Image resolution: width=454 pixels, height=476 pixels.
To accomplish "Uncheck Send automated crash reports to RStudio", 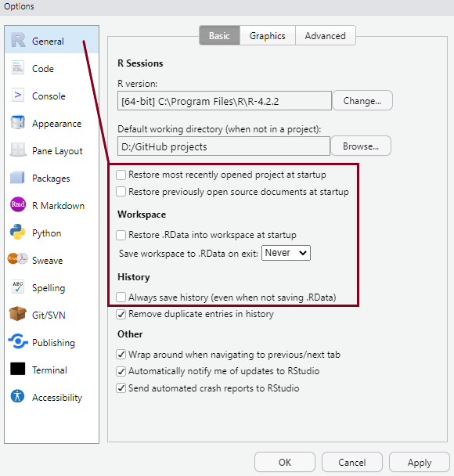I will 121,388.
